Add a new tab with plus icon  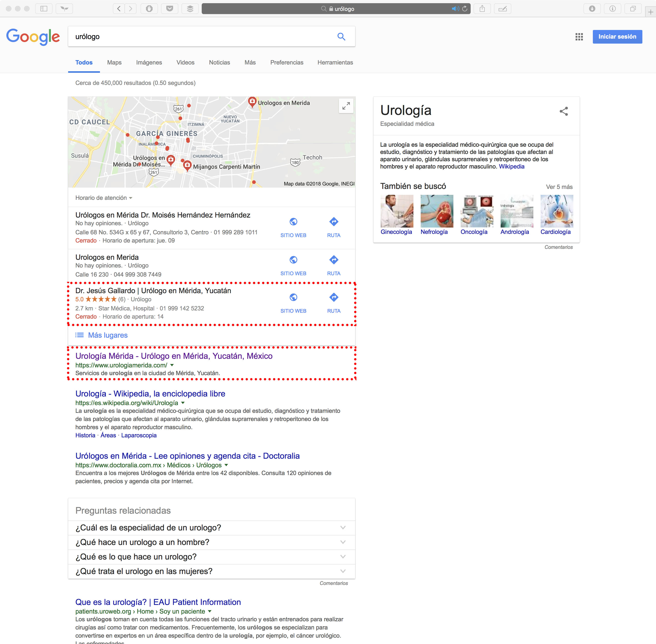point(651,12)
